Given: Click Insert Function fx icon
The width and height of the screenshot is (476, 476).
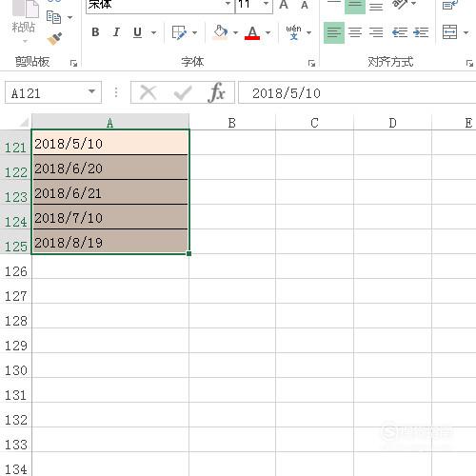Looking at the screenshot, I should tap(217, 93).
